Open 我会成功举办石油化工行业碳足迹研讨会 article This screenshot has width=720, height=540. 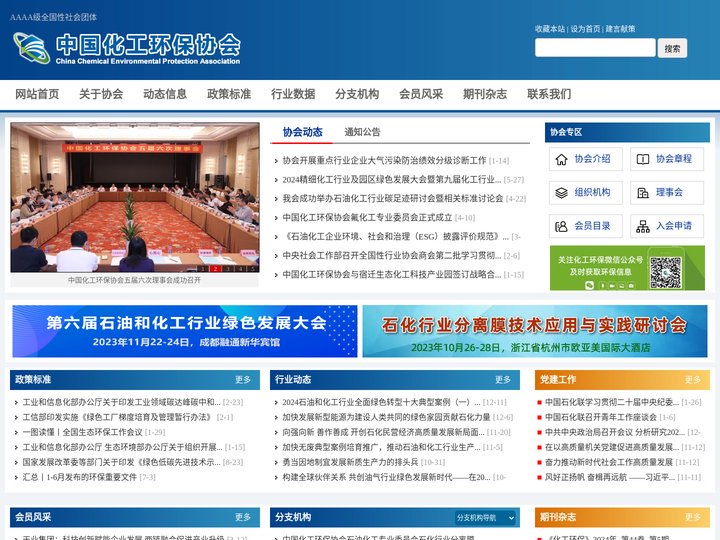point(393,198)
